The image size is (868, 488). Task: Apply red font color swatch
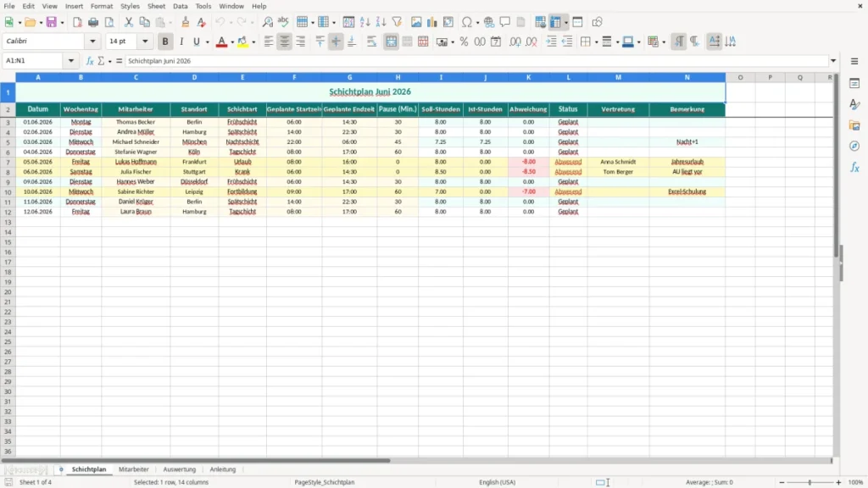[221, 42]
